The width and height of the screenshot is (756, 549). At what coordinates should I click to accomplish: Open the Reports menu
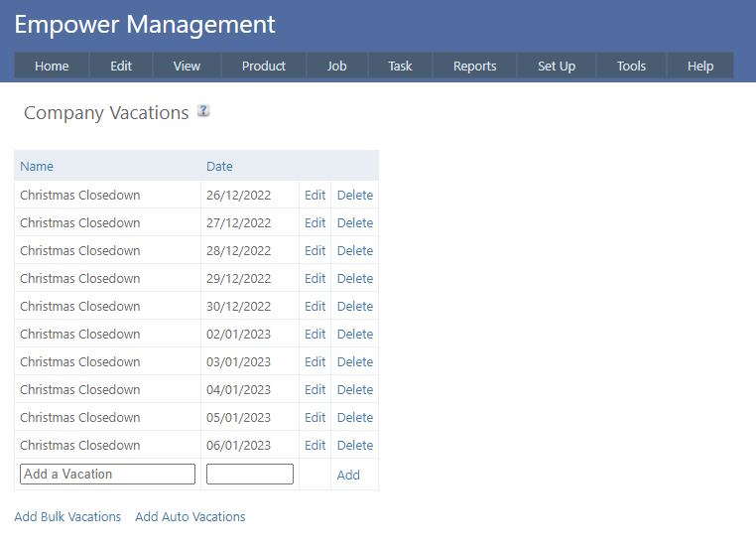coord(474,66)
